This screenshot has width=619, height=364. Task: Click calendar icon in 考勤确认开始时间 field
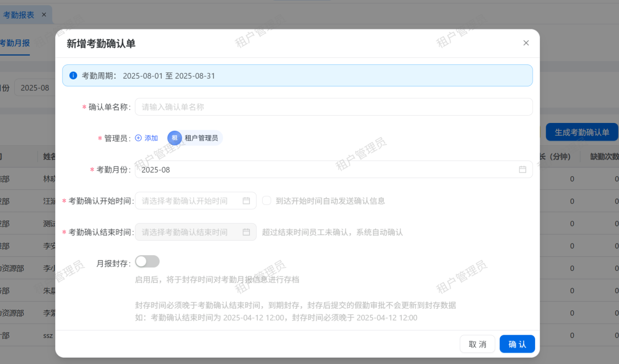pos(246,201)
